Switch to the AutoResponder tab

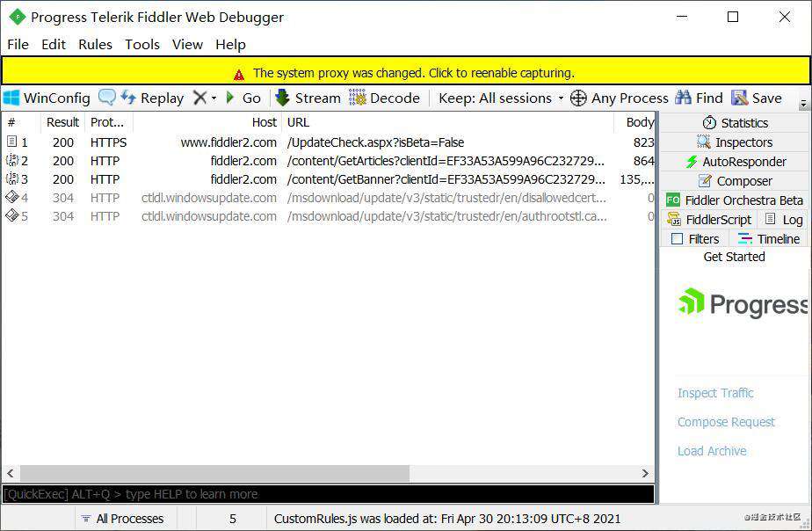pyautogui.click(x=736, y=162)
